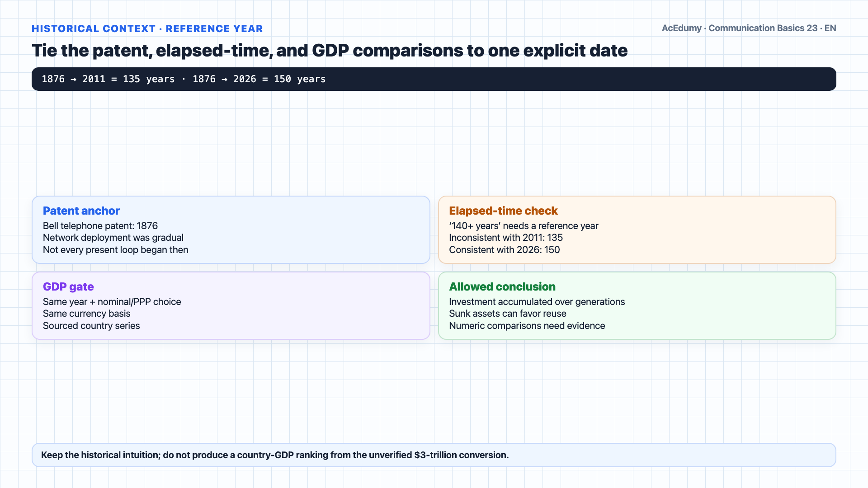Click the dark year-calculation banner
This screenshot has height=488, width=868.
point(434,79)
